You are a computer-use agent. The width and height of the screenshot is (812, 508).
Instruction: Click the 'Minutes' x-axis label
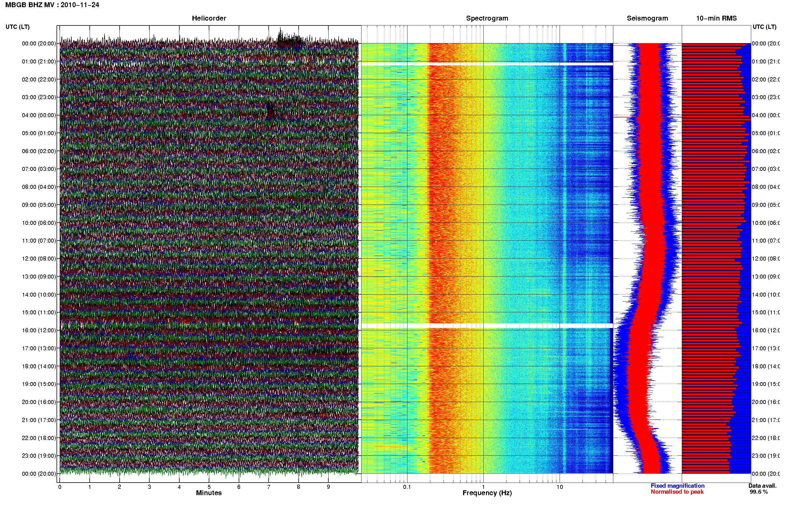(209, 493)
